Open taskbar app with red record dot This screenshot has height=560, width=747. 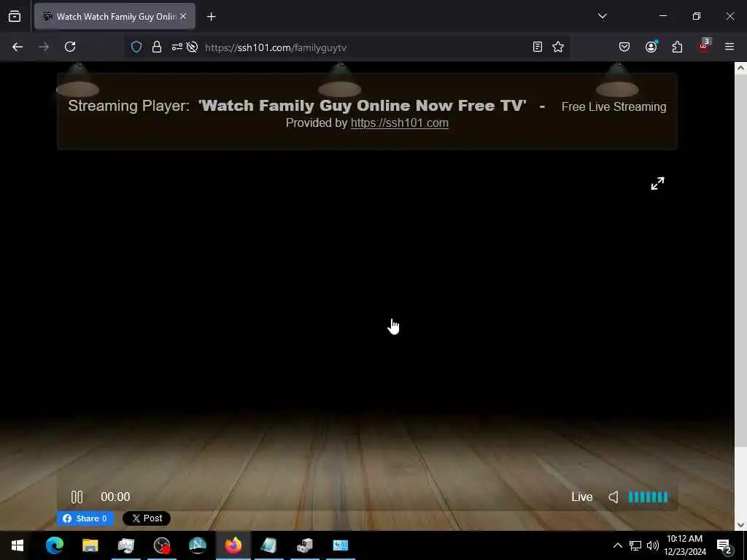click(162, 545)
